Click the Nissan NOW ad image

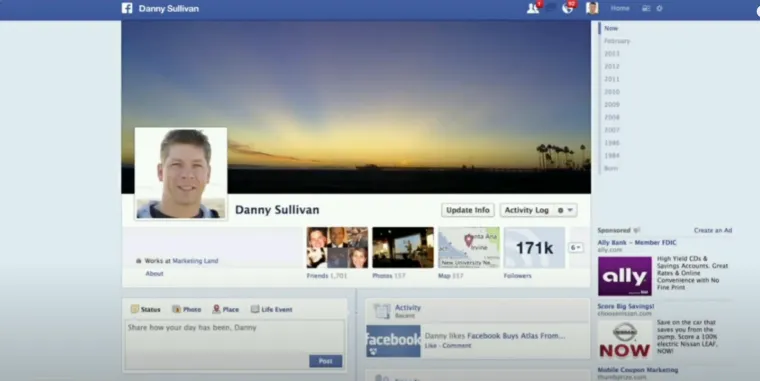pos(625,340)
